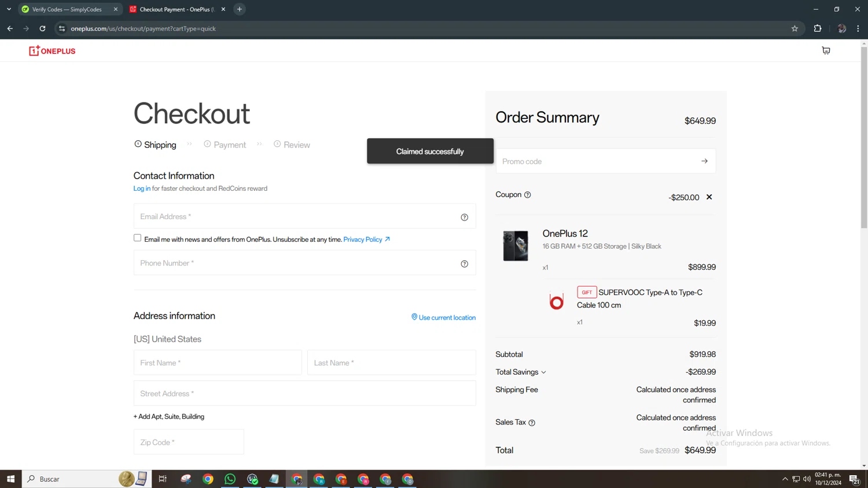Submit promo code arrow
Image resolution: width=868 pixels, height=488 pixels.
[704, 161]
